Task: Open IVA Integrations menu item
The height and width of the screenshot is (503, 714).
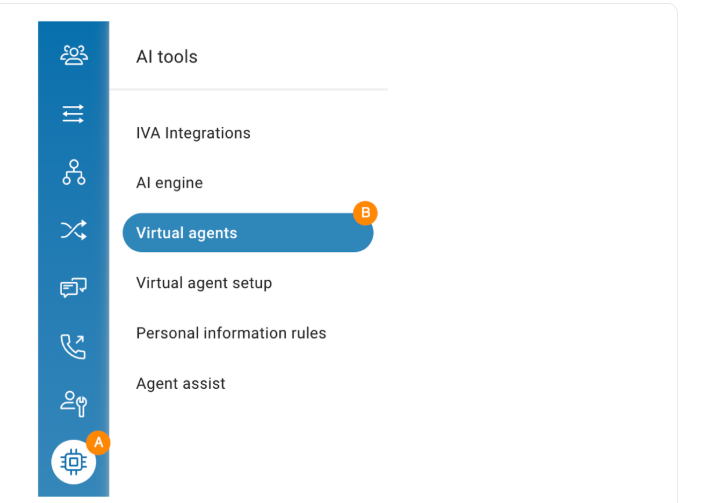Action: pos(193,133)
